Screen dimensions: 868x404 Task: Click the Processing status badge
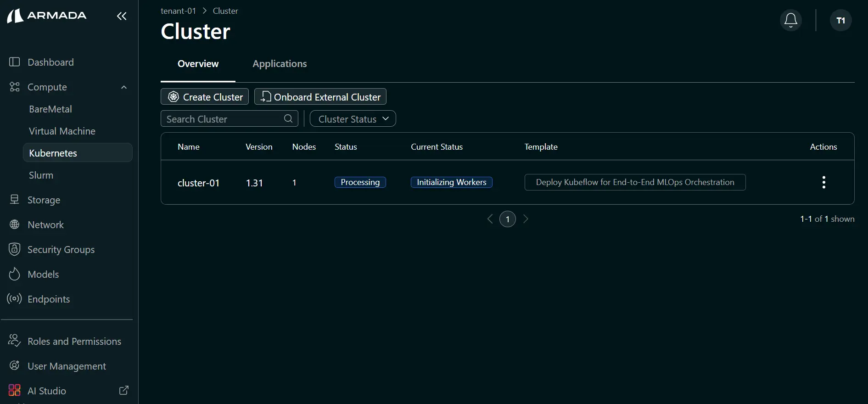click(360, 182)
